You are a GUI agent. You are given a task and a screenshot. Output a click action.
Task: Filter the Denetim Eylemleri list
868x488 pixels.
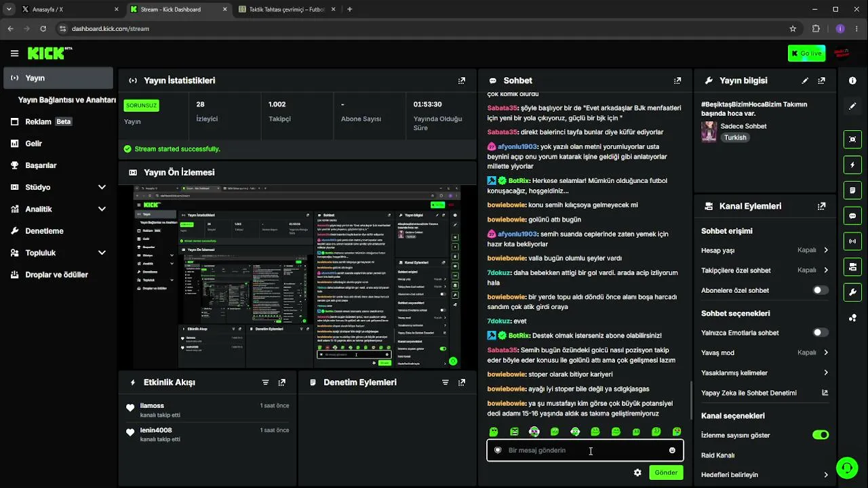[445, 382]
